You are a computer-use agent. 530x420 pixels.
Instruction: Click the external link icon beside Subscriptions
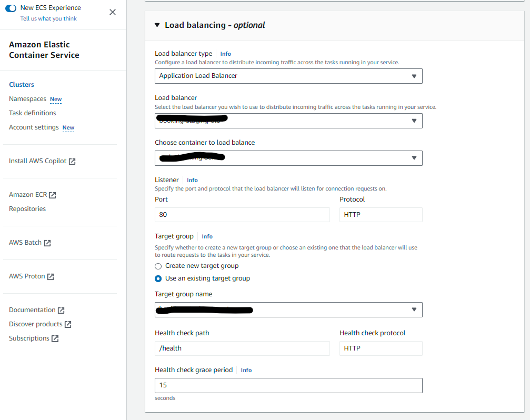point(55,338)
